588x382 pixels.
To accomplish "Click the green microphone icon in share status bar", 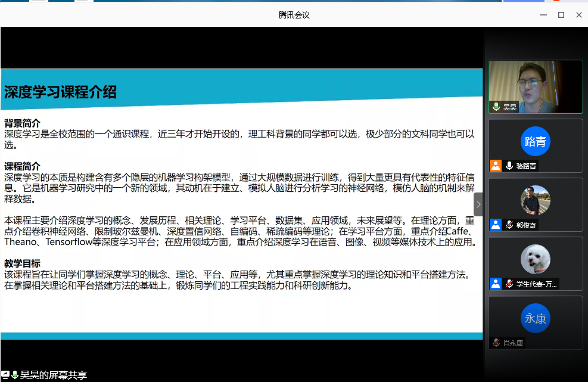I will tap(15, 375).
